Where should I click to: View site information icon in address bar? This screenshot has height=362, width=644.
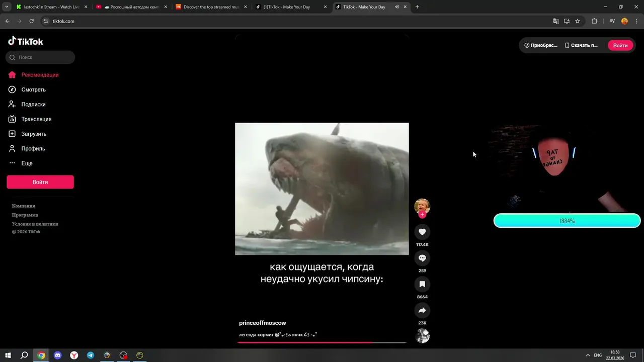tap(46, 21)
